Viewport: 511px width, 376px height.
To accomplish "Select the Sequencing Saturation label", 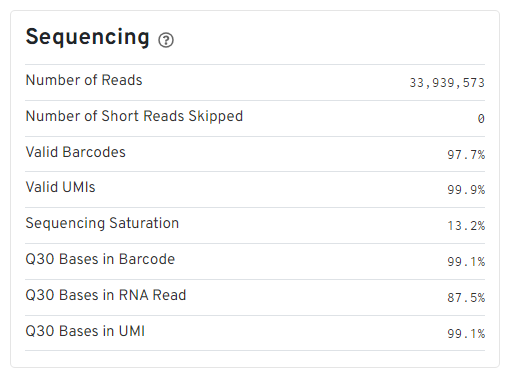I will 102,223.
